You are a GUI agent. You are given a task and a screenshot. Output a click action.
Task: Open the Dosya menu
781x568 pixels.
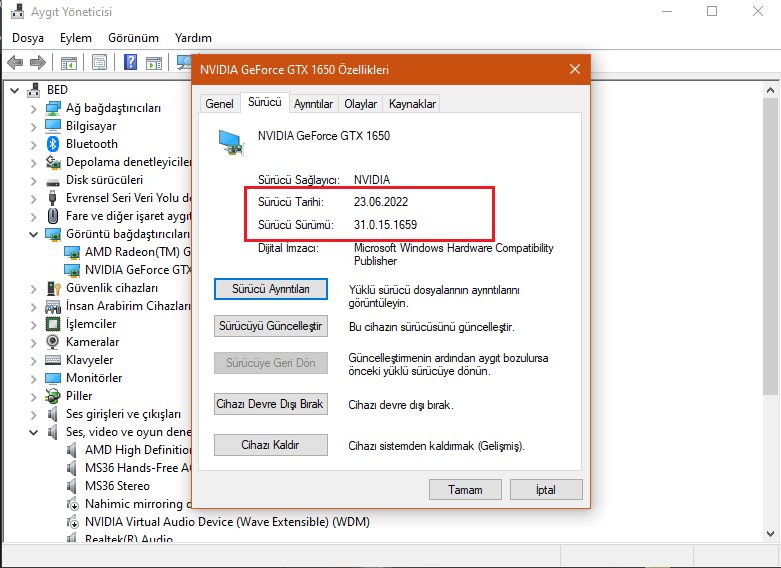[28, 38]
